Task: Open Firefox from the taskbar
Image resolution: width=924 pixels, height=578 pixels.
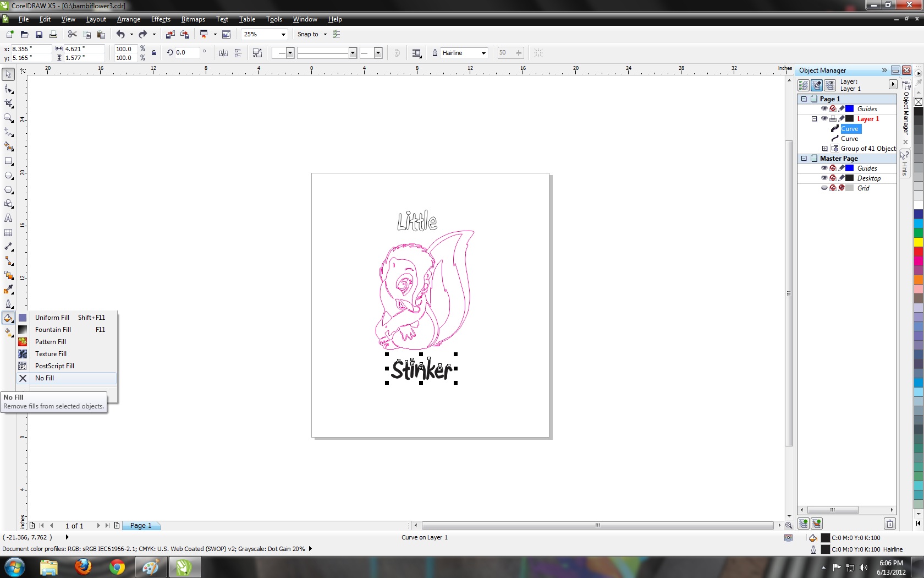Action: (83, 567)
